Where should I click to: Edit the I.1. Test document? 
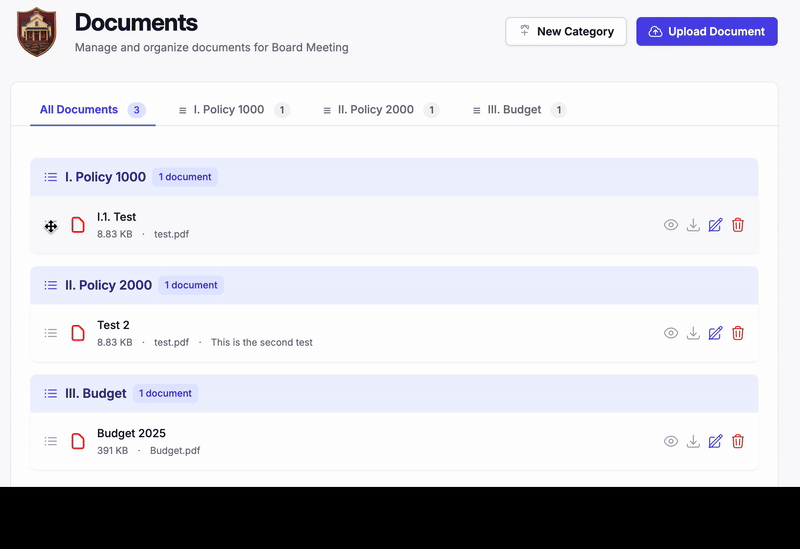point(715,225)
